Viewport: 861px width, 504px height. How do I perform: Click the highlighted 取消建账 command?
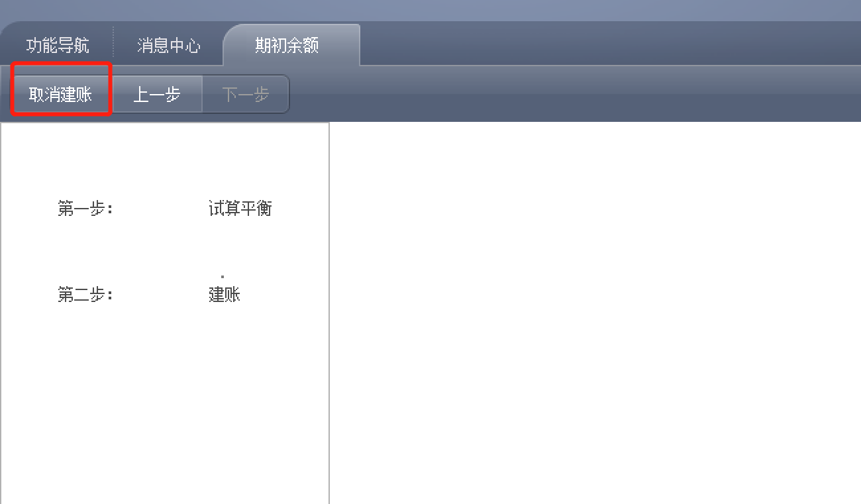[60, 93]
